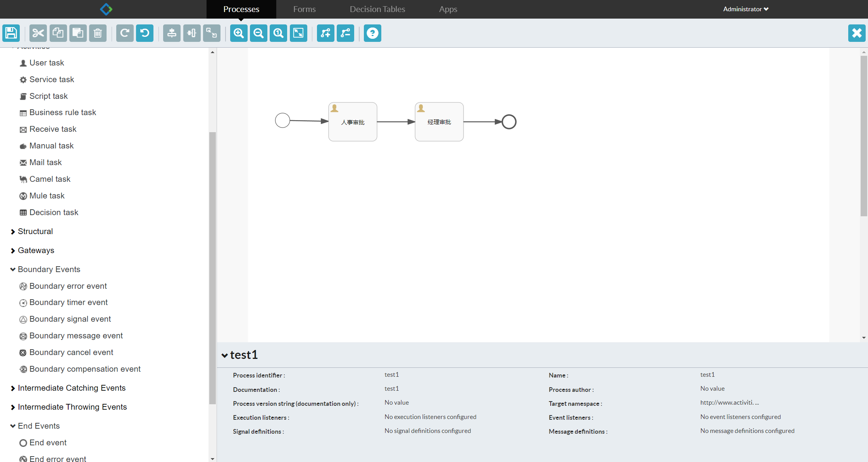The image size is (868, 462).
Task: Select the 经理审批 user task node
Action: [x=439, y=122]
